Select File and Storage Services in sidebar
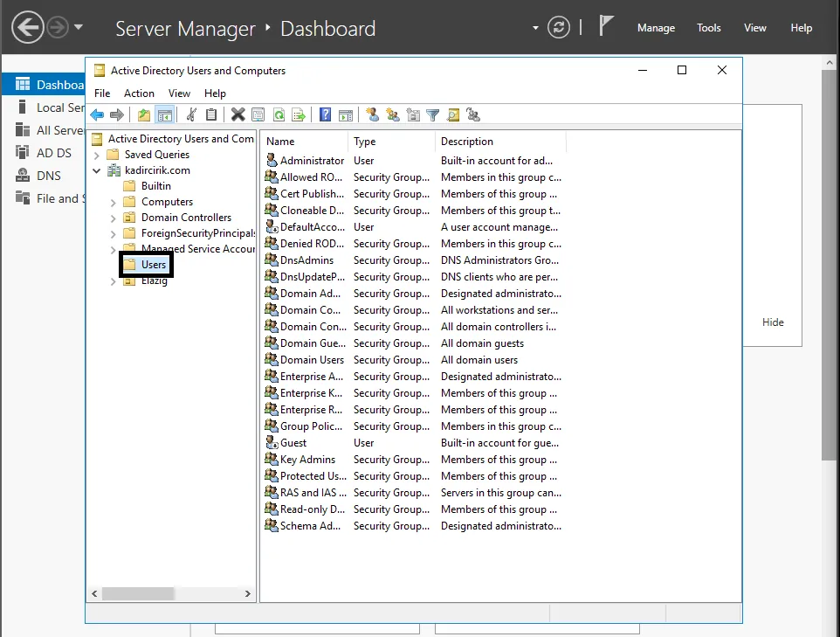The image size is (840, 637). coord(44,198)
